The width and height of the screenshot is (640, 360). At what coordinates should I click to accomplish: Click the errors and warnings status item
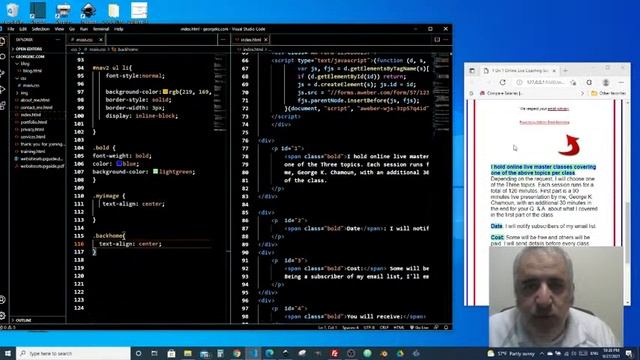click(x=8, y=327)
